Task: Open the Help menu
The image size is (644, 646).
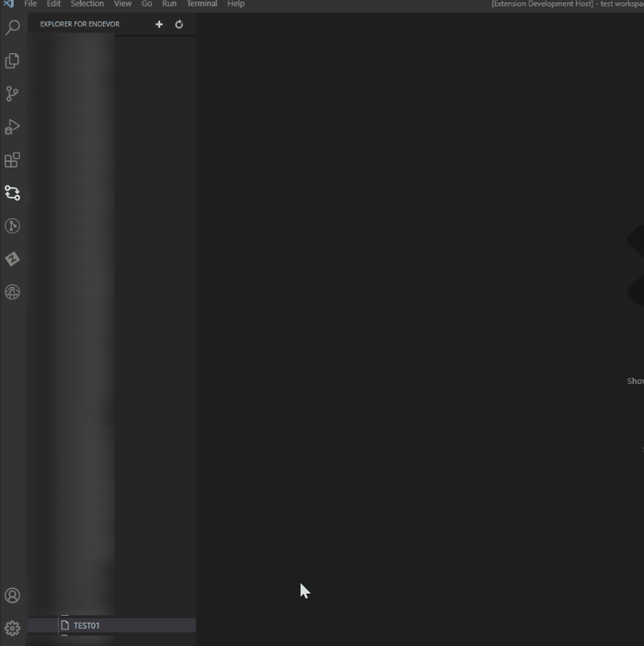Action: point(236,4)
